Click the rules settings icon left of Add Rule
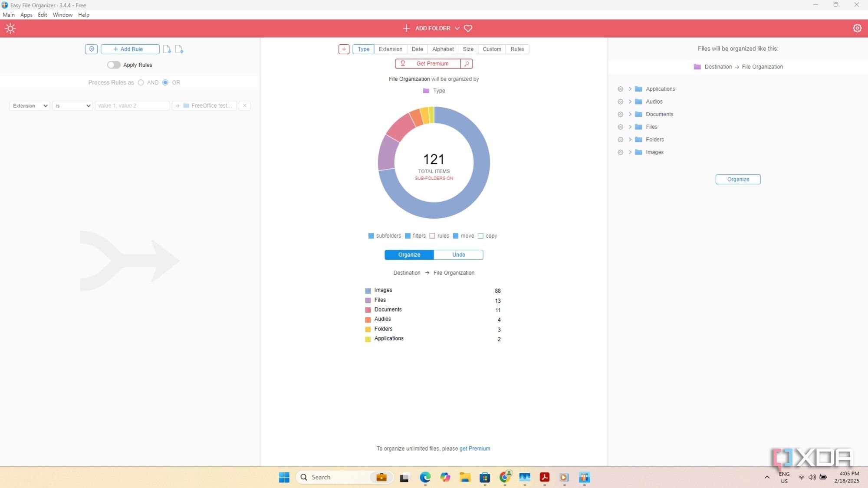The height and width of the screenshot is (488, 868). (91, 49)
